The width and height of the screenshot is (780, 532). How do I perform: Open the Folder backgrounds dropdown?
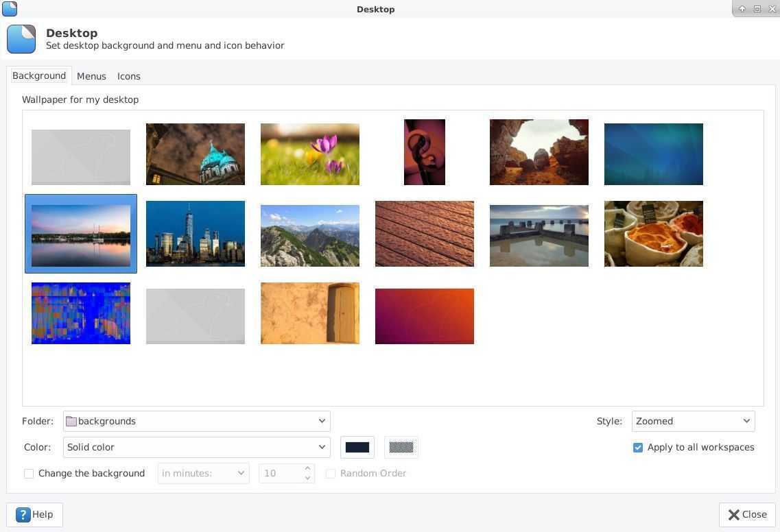196,421
